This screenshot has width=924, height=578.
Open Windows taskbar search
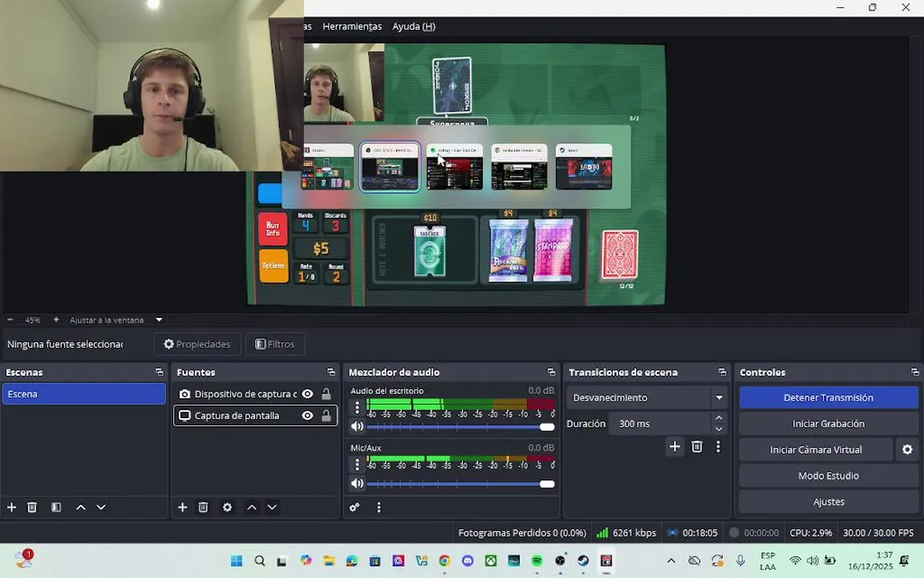pos(259,560)
